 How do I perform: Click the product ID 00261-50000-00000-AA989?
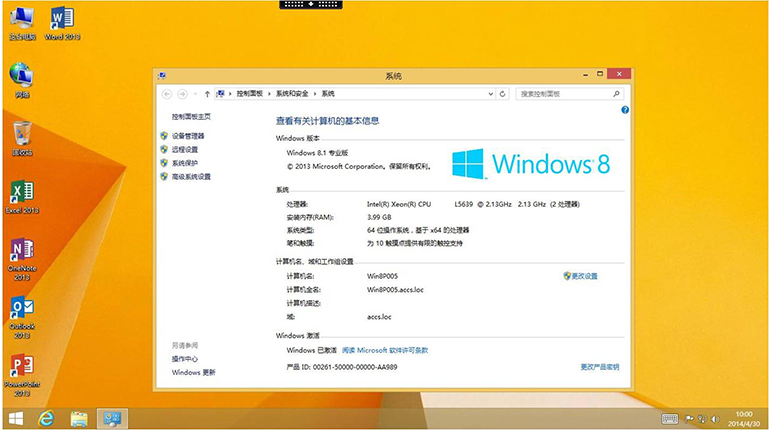point(355,367)
